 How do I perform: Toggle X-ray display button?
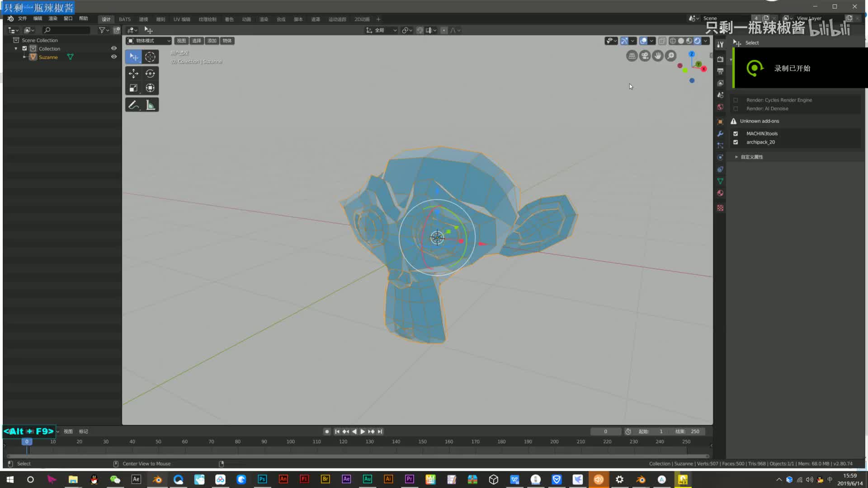(662, 41)
